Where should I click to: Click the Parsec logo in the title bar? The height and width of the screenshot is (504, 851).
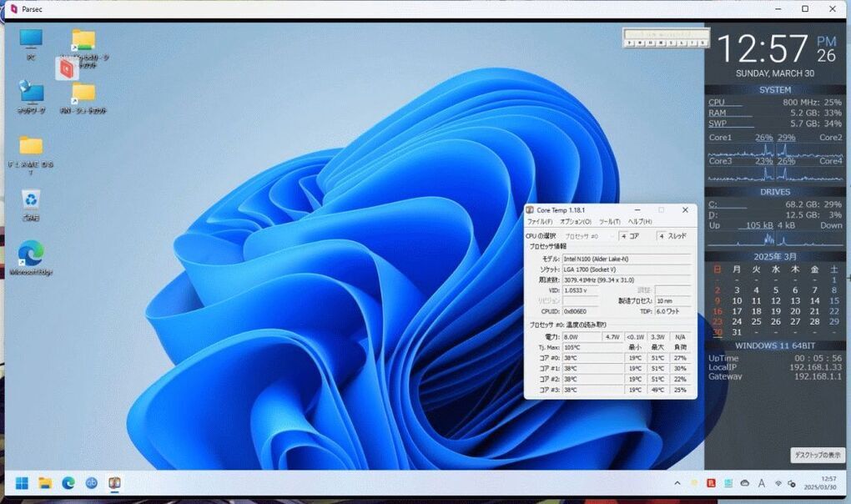click(14, 9)
